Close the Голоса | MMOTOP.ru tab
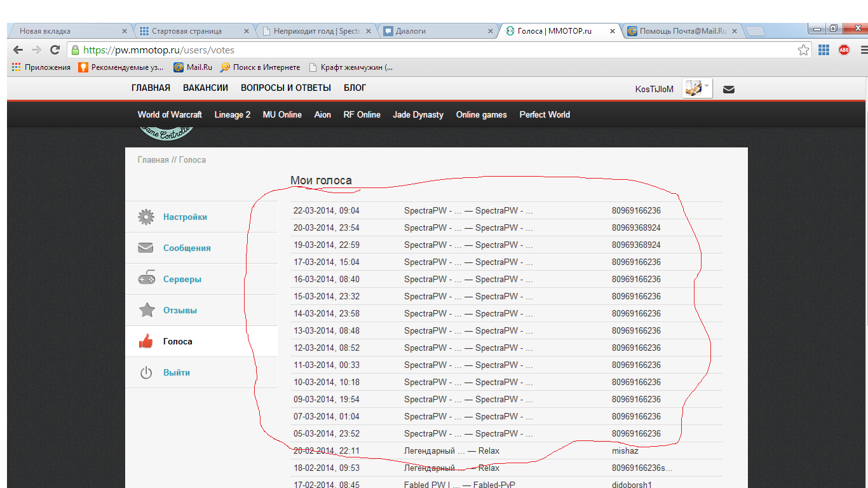Screen dimensions: 868x488 [613, 30]
